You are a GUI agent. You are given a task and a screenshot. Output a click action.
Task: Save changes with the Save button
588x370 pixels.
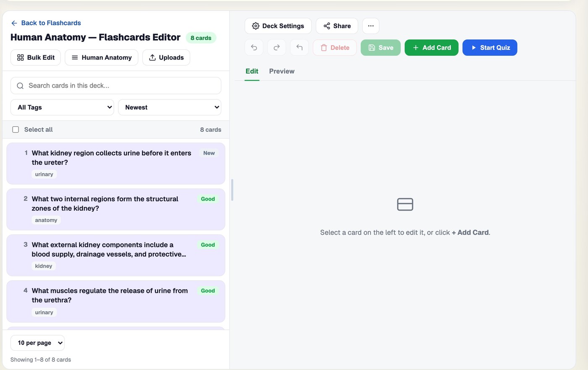[381, 48]
